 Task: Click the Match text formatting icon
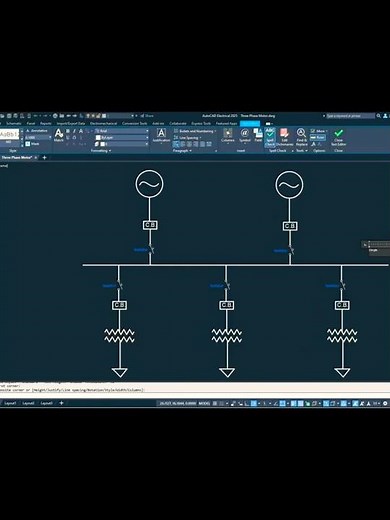[59, 135]
